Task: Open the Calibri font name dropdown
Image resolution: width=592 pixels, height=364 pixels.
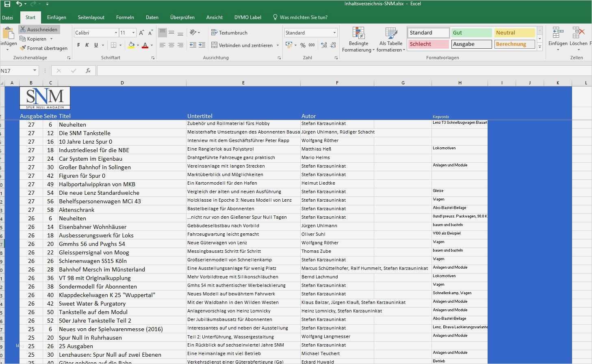Action: click(116, 32)
